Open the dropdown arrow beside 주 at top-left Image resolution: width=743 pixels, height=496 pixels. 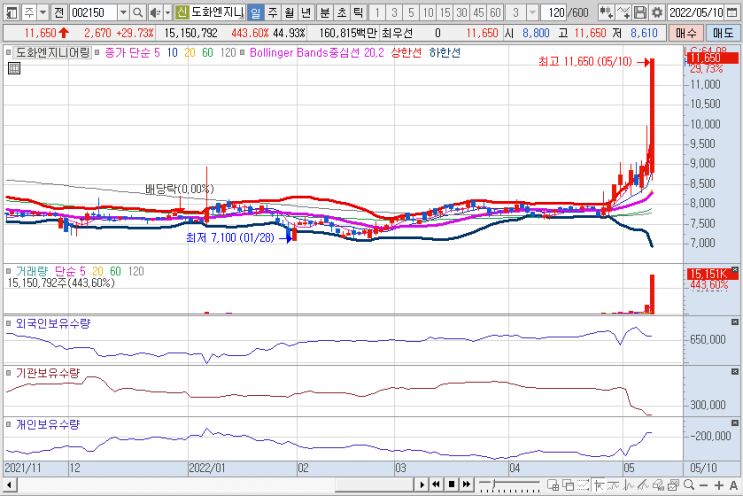(x=43, y=13)
